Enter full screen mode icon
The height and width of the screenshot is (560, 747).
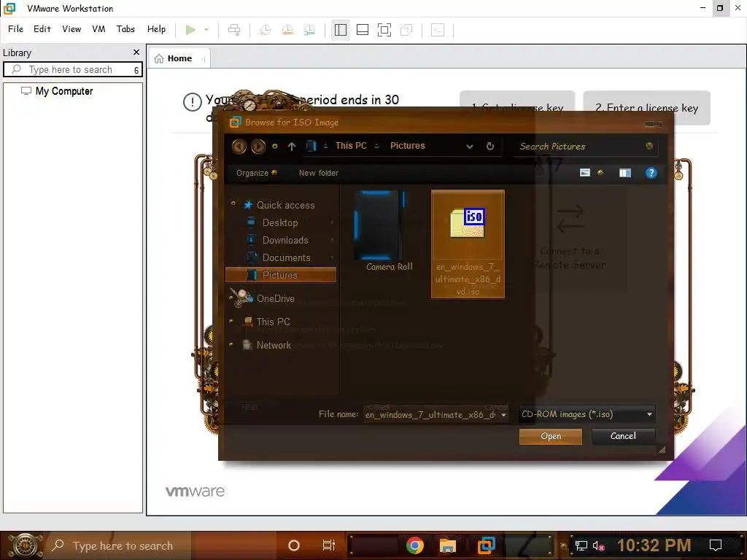384,30
